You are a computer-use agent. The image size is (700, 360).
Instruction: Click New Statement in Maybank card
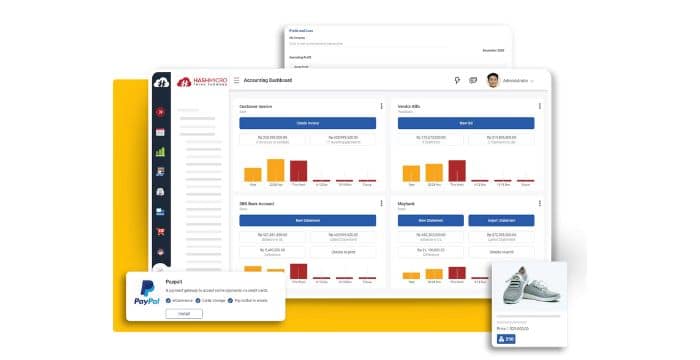430,221
